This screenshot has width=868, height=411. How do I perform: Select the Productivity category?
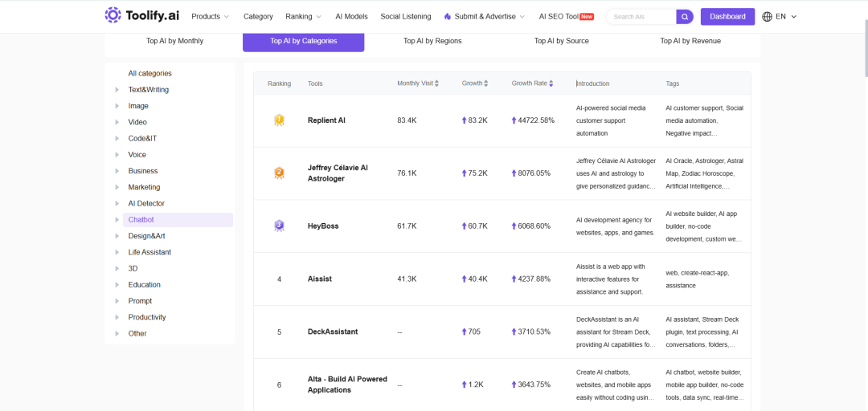point(147,317)
